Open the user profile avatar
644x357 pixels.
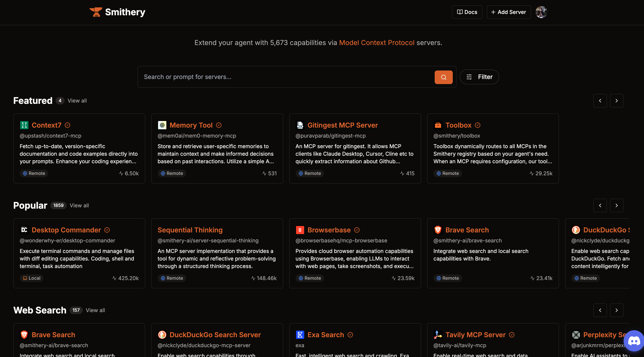(541, 12)
